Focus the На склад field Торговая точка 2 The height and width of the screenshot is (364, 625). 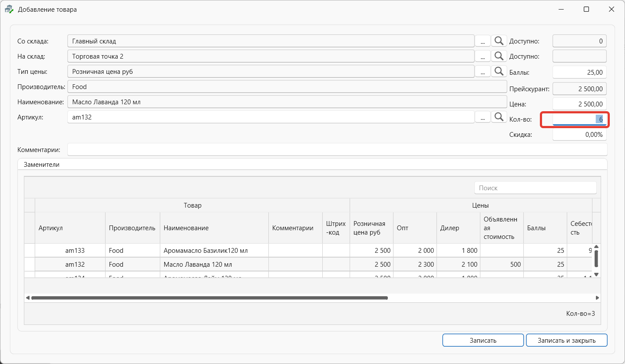[x=271, y=56]
